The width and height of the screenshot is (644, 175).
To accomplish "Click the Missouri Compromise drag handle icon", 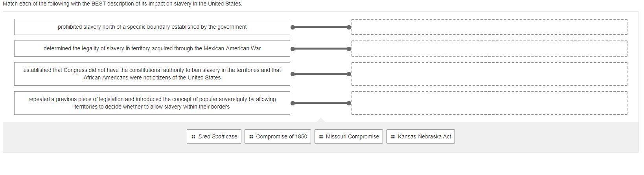I will coord(321,137).
